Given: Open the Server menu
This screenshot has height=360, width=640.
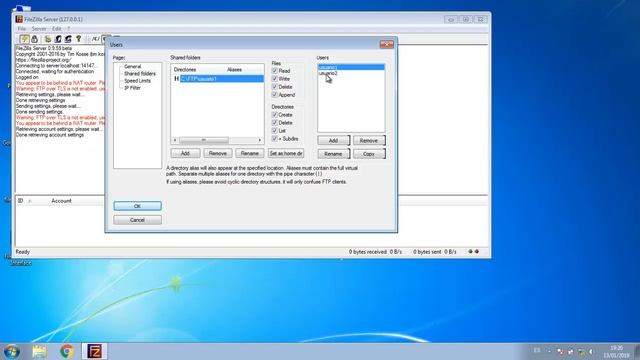Looking at the screenshot, I should [x=39, y=29].
